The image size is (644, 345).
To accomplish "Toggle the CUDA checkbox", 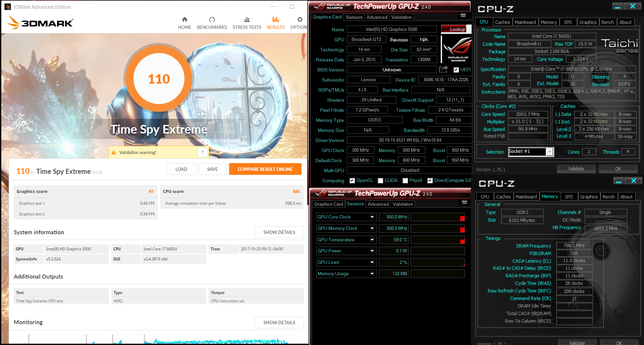I will 380,181.
